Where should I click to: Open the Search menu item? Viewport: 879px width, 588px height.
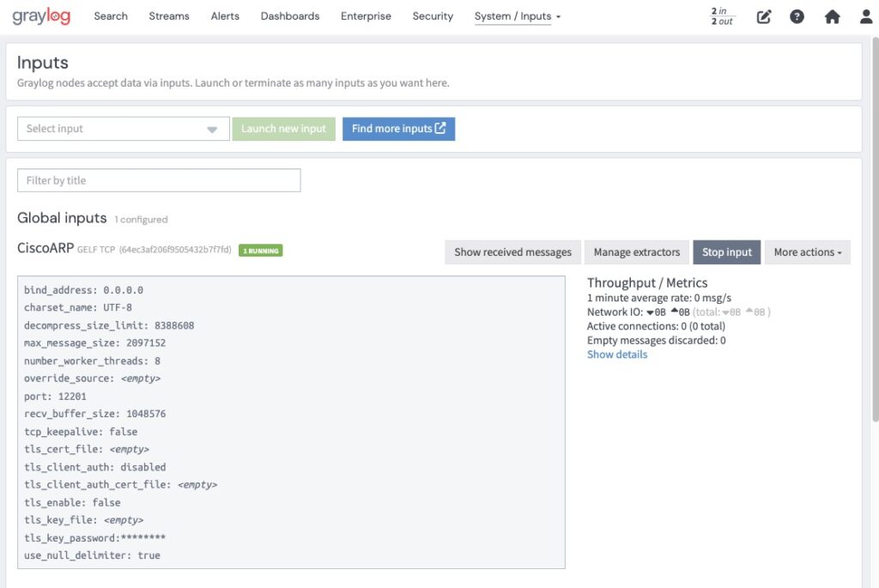pyautogui.click(x=111, y=16)
